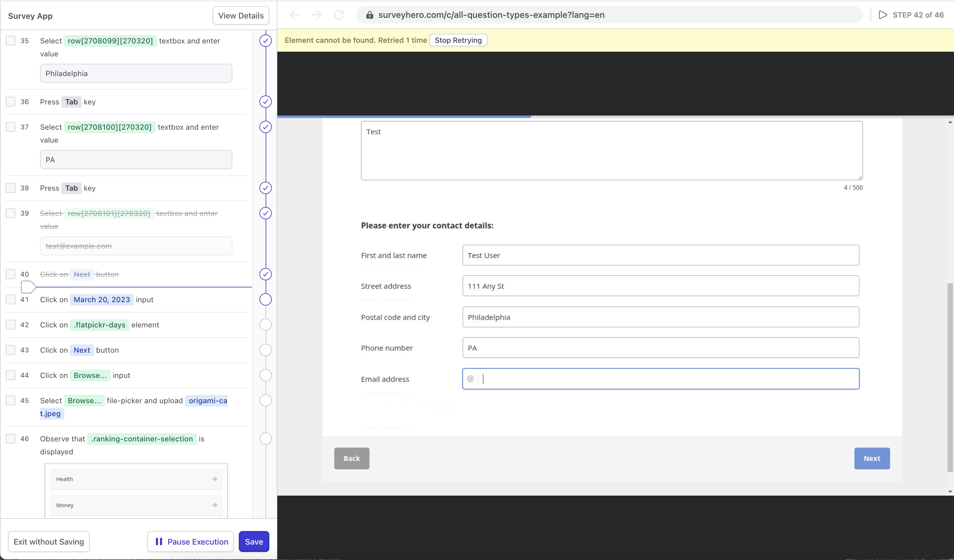Select the checkbox for step 44
Screen dimensions: 954x560
coord(10,375)
